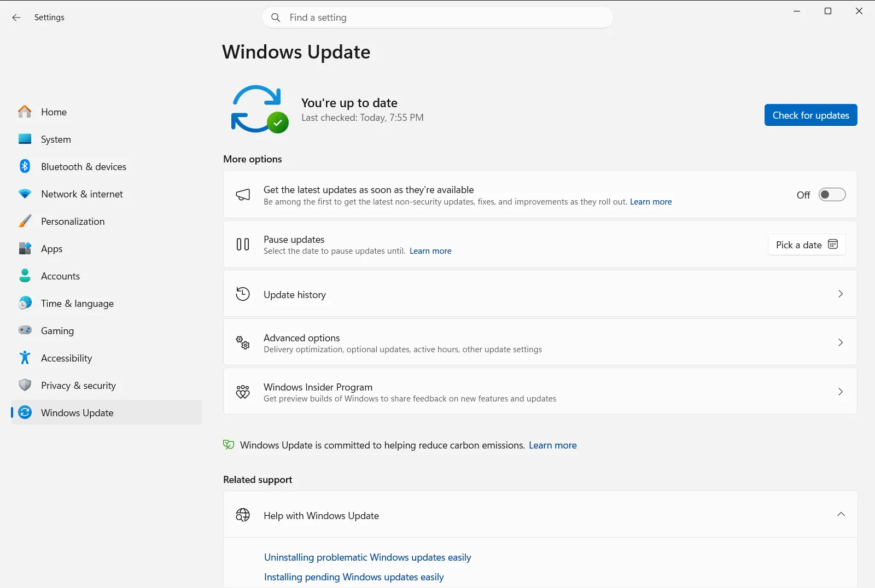Screen dimensions: 875x588
Task: Open Time & language settings
Action: point(107,303)
